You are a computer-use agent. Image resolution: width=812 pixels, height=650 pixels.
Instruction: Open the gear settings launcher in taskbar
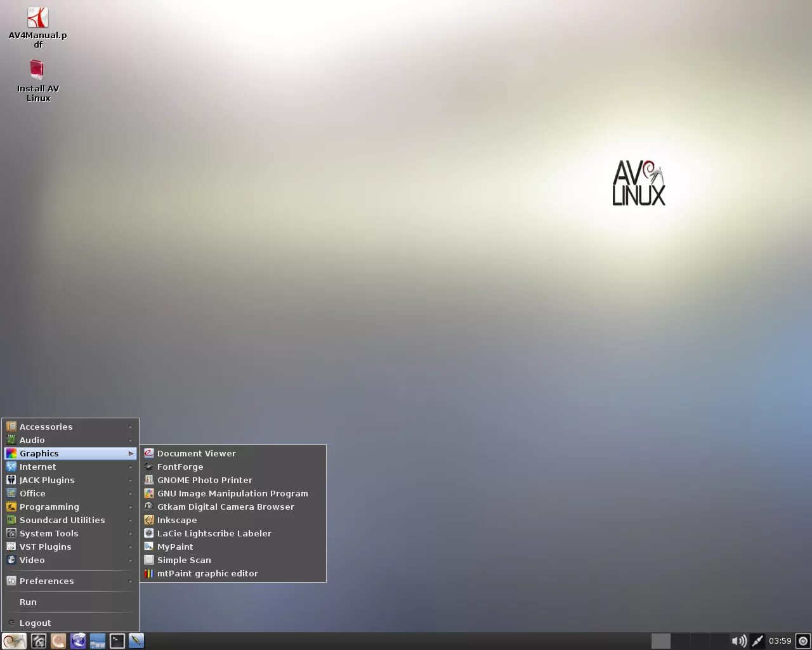coord(39,641)
